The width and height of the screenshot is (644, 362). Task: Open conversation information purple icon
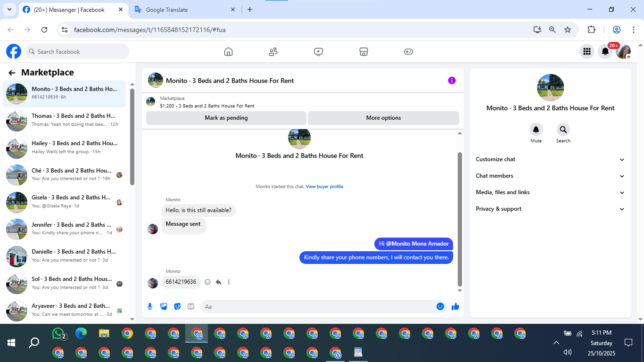coord(452,81)
